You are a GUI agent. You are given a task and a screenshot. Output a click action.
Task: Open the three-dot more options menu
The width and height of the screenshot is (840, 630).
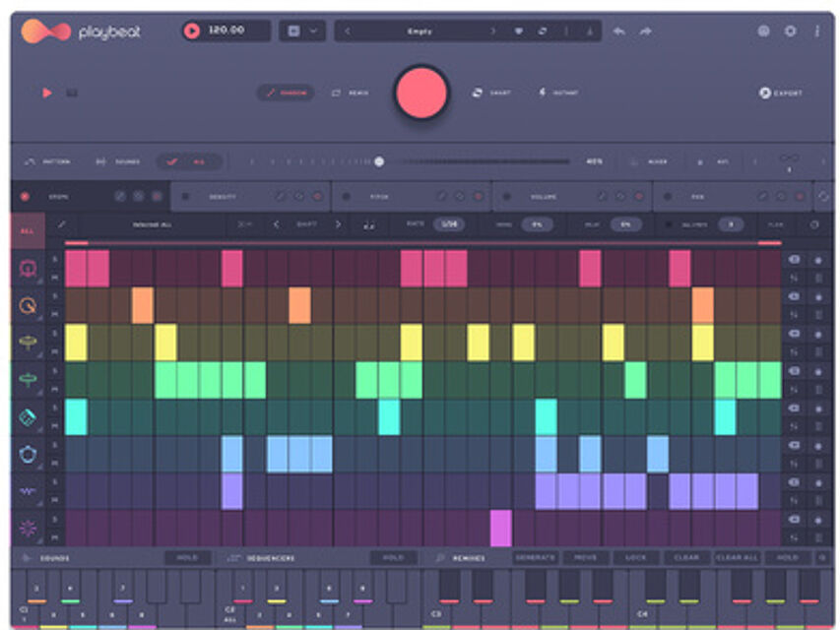[x=816, y=31]
